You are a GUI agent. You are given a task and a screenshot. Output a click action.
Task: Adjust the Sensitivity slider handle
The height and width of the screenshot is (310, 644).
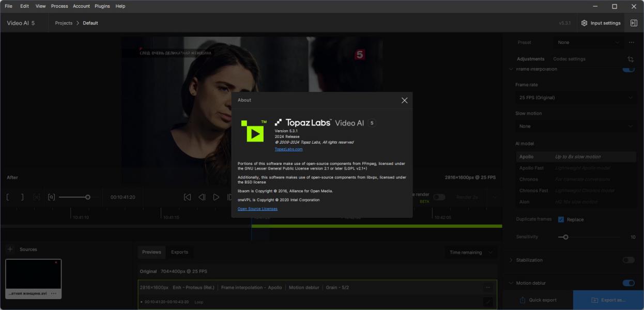(565, 237)
